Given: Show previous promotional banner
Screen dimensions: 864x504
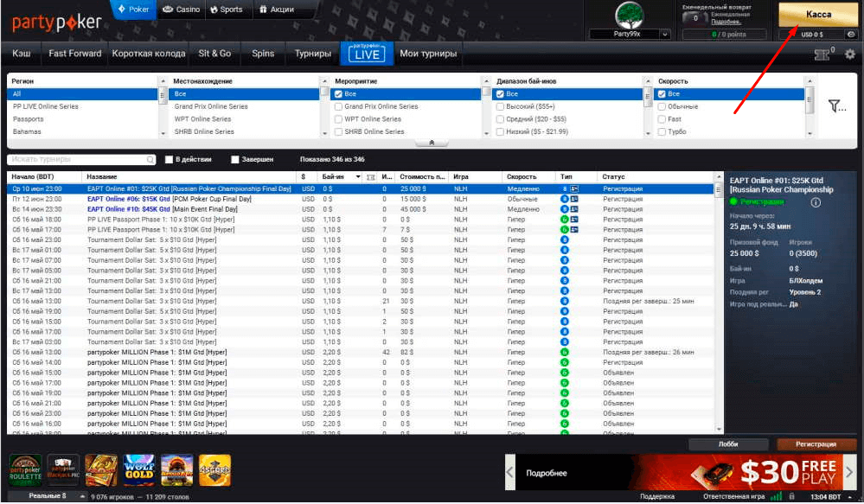Looking at the screenshot, I should point(509,472).
